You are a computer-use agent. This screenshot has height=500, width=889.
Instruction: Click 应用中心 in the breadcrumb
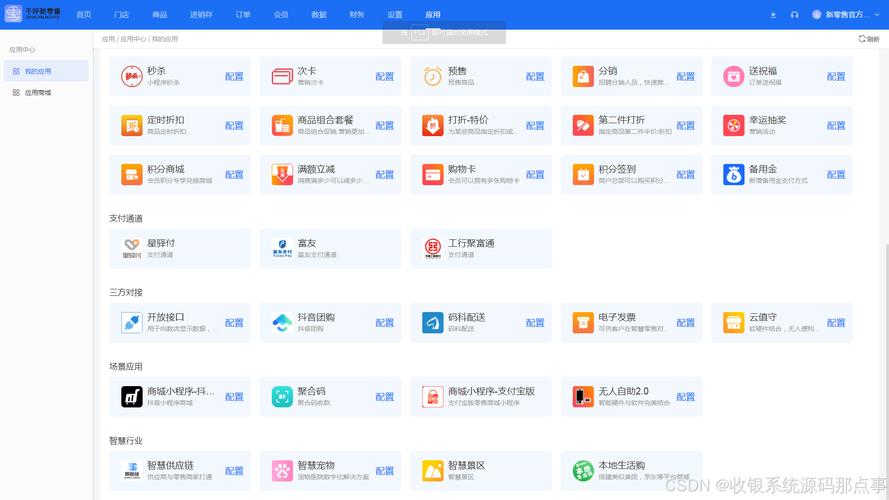pos(133,39)
